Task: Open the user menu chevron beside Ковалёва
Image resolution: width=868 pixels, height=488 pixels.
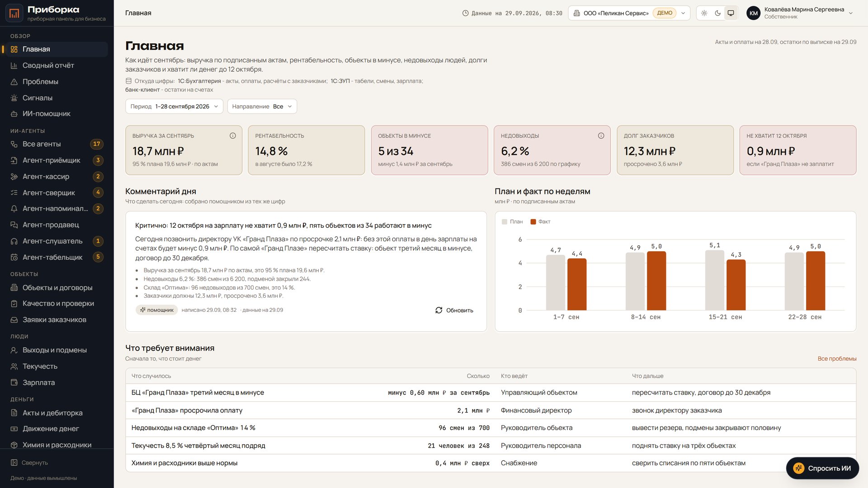Action: click(x=851, y=13)
